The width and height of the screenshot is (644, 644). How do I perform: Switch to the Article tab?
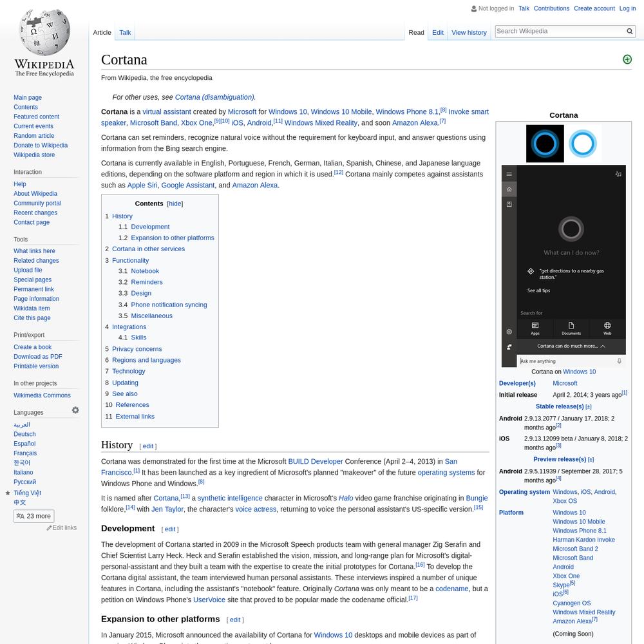(102, 32)
